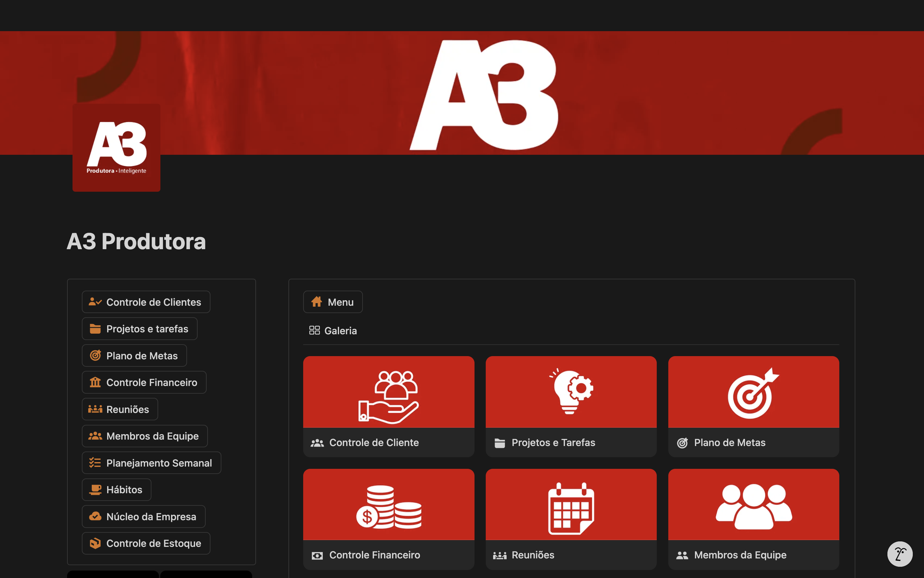
Task: Click Reuniões card title
Action: coord(533,555)
